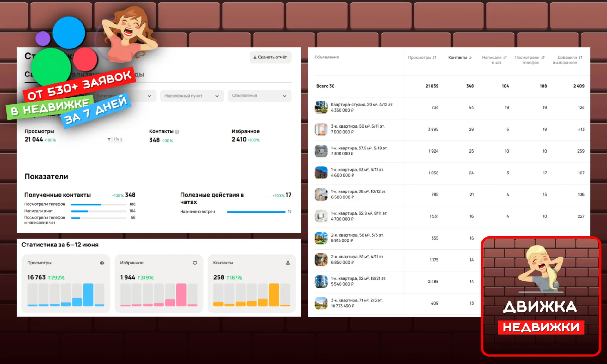Open thumbnail of 2-к. квартира 51 м² listing
Viewport: 607px width, 364px height.
coord(321,259)
